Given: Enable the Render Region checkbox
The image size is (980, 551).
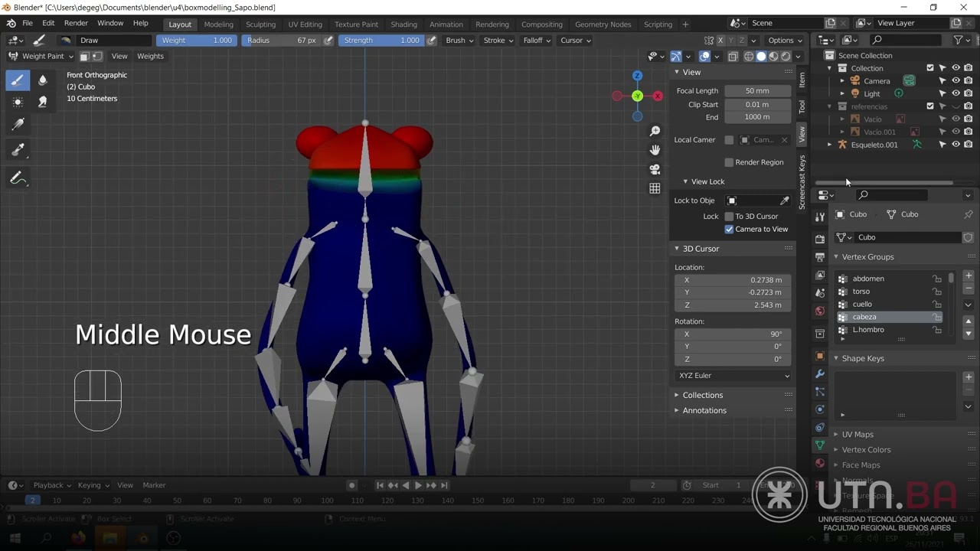Looking at the screenshot, I should click(x=729, y=162).
